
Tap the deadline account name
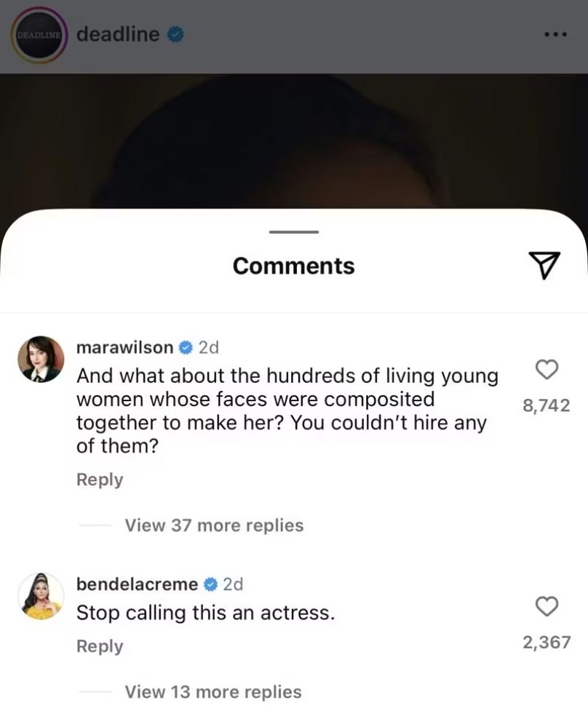click(x=117, y=33)
